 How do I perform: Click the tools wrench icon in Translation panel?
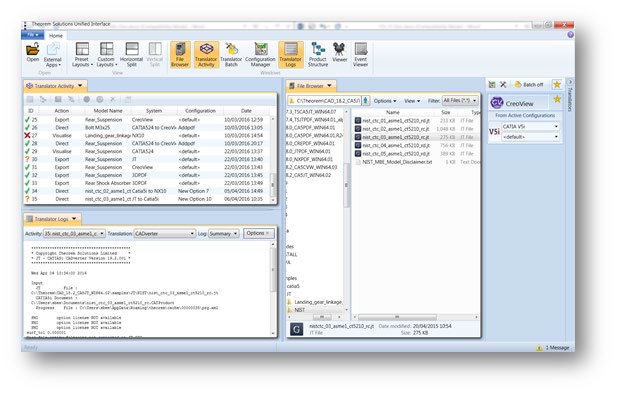click(503, 84)
